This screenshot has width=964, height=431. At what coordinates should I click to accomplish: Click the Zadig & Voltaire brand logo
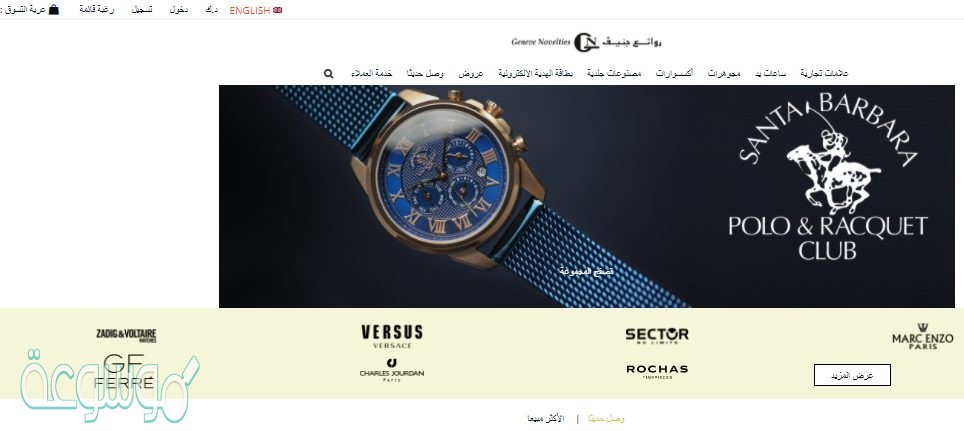(126, 335)
